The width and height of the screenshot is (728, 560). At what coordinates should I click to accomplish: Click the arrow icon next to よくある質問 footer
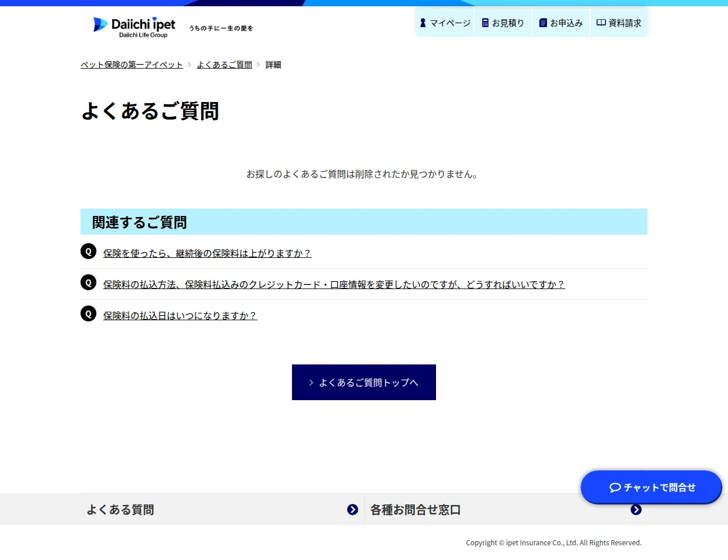(353, 510)
